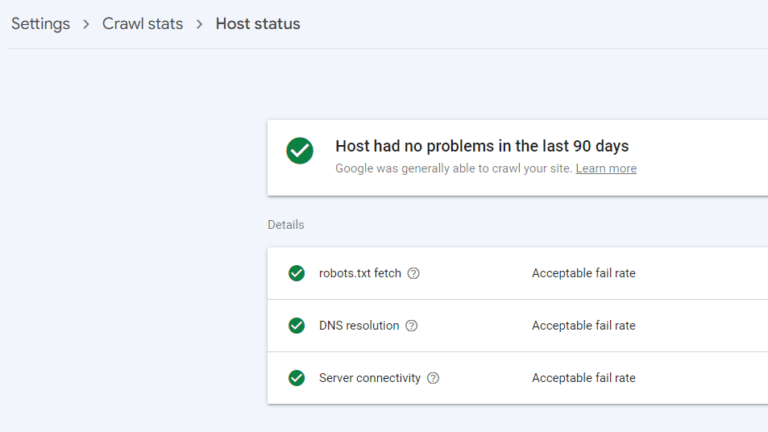
Task: Click the Settings breadcrumb link
Action: pyautogui.click(x=40, y=24)
